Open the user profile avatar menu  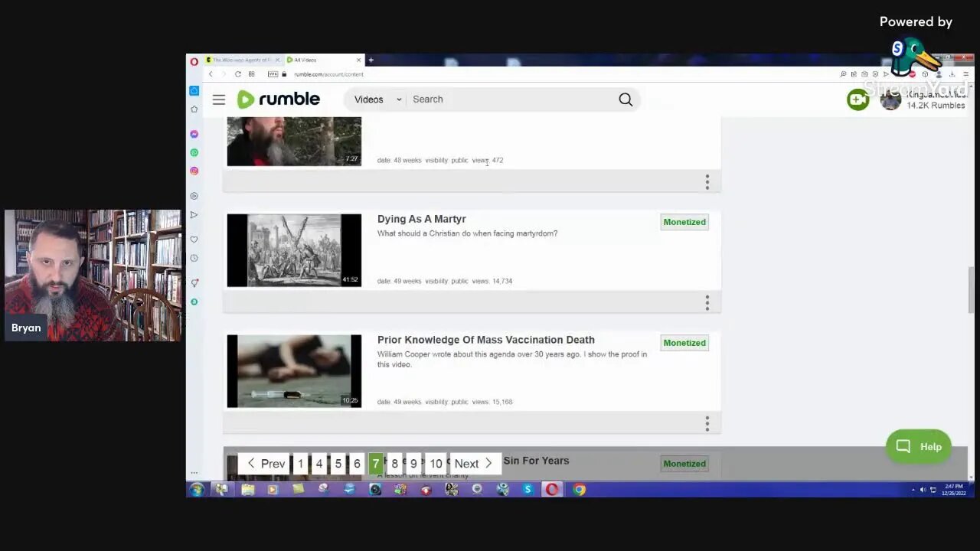(890, 99)
